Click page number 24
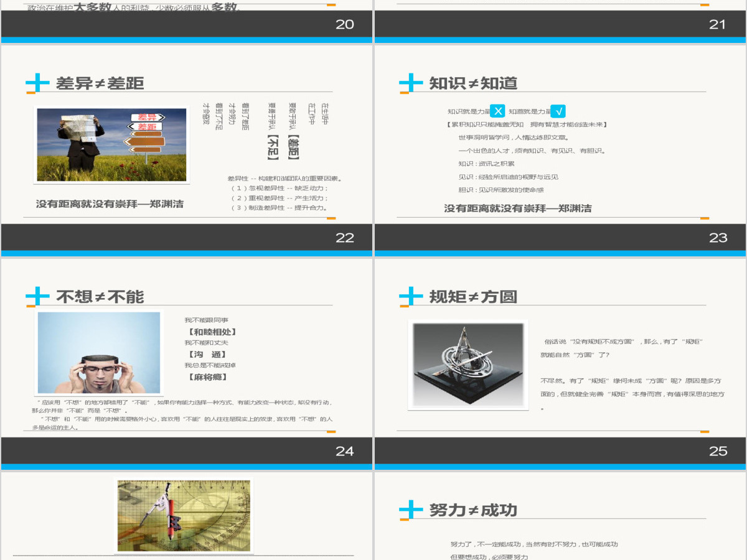Image resolution: width=747 pixels, height=560 pixels. pyautogui.click(x=345, y=451)
